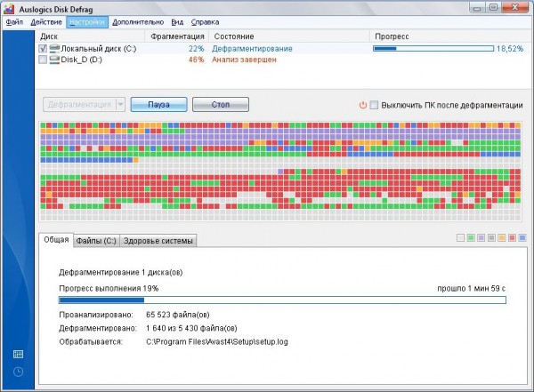This screenshot has width=534, height=392.
Task: Click the purple legend swatch
Action: (481, 238)
